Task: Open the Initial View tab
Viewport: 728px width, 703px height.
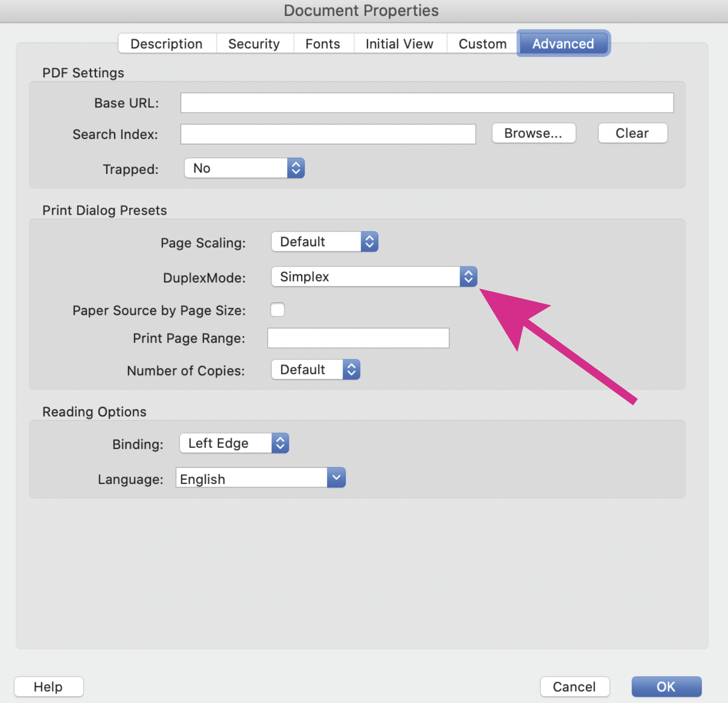Action: [400, 44]
